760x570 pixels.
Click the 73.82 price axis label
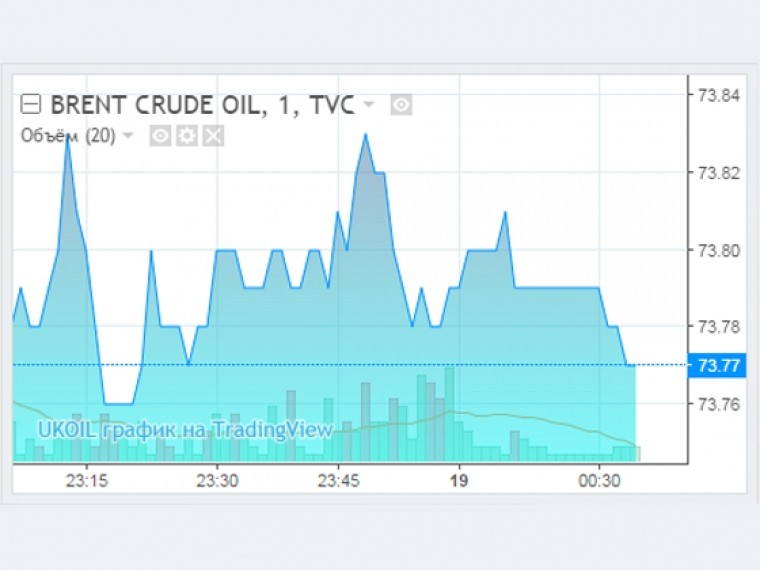pyautogui.click(x=718, y=173)
